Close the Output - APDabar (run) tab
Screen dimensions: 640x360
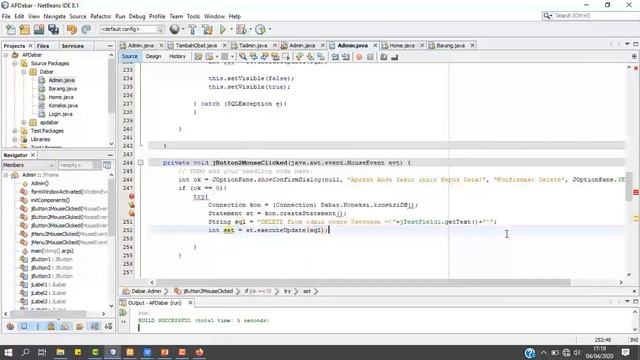(190, 303)
